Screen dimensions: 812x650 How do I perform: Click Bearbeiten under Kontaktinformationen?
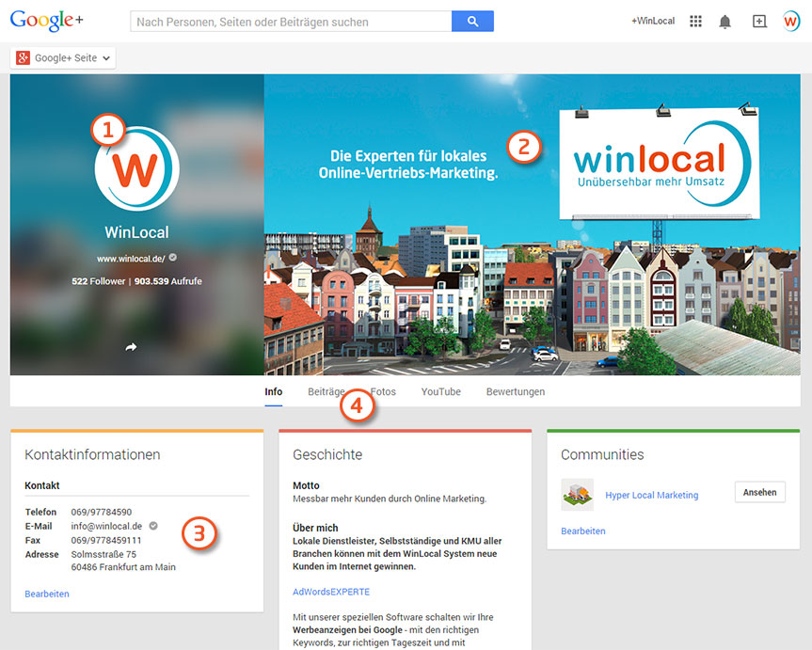coord(47,594)
